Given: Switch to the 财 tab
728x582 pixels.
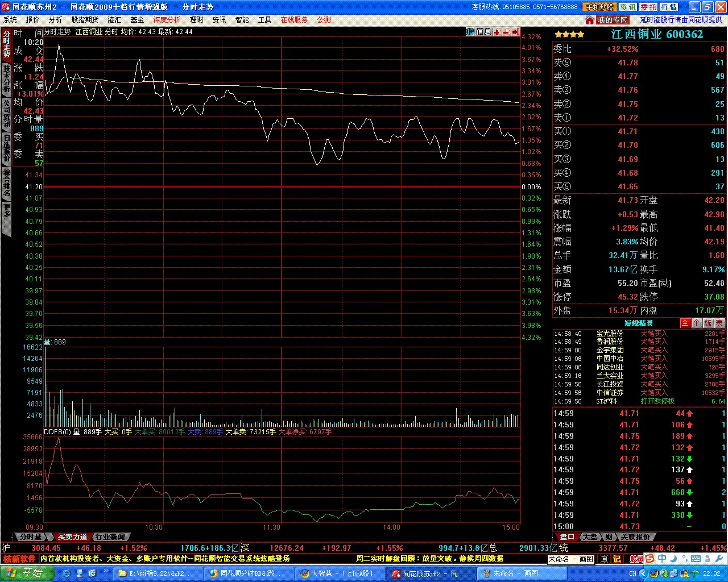Looking at the screenshot, I should point(609,537).
